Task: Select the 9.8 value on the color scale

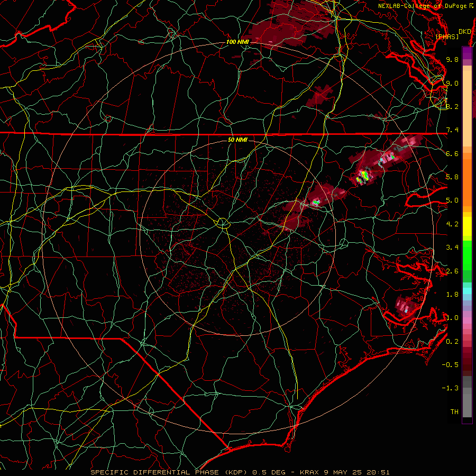Action: 452,59
